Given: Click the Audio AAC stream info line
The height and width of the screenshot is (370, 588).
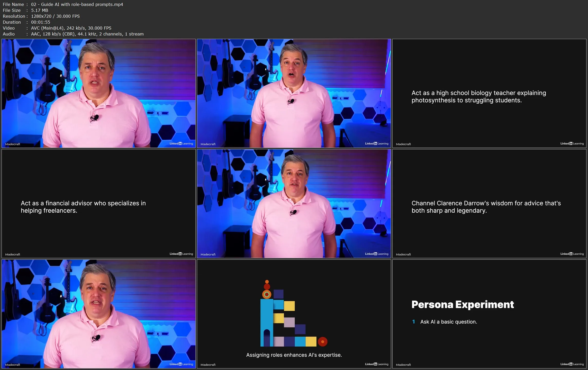Looking at the screenshot, I should pos(73,34).
